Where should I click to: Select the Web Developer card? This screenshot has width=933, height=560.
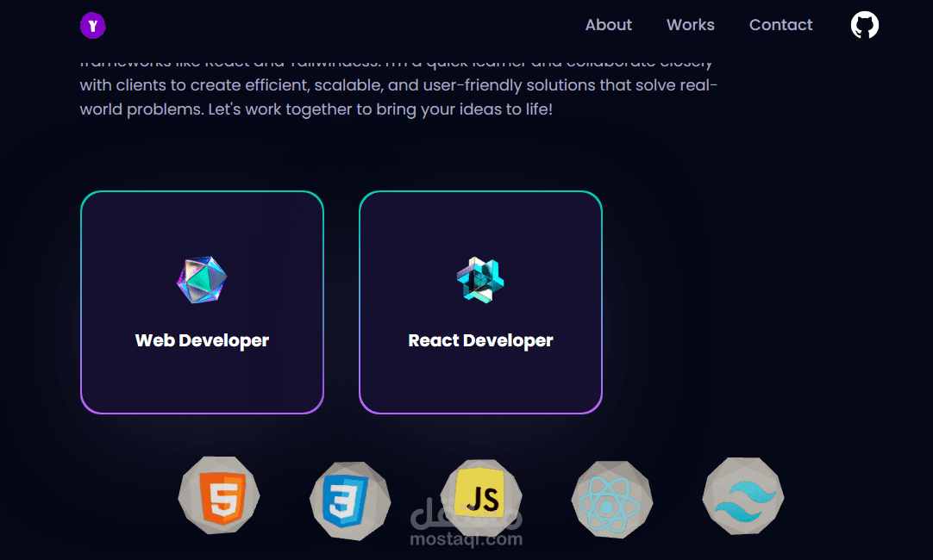(203, 302)
